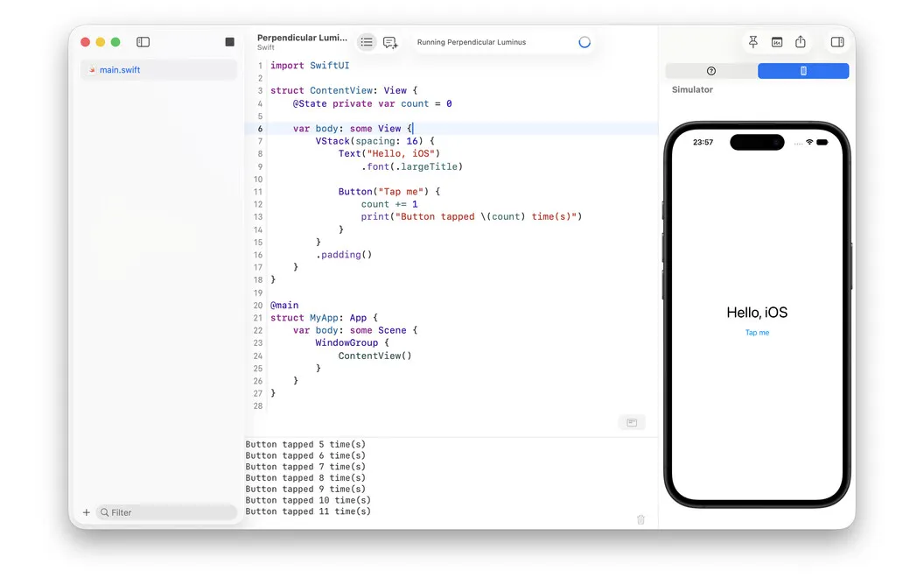Viewport: 924px width, 578px height.
Task: Click the print("Button tapped...") code line
Action: click(x=472, y=216)
